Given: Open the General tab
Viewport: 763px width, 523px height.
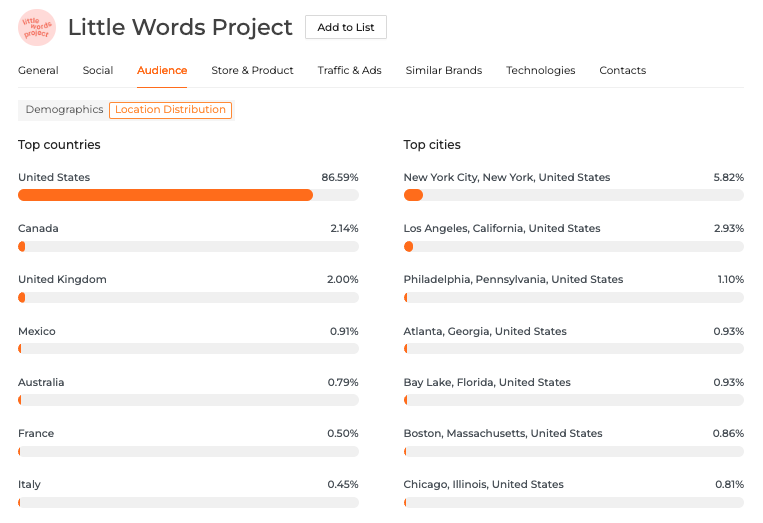Looking at the screenshot, I should tap(38, 71).
